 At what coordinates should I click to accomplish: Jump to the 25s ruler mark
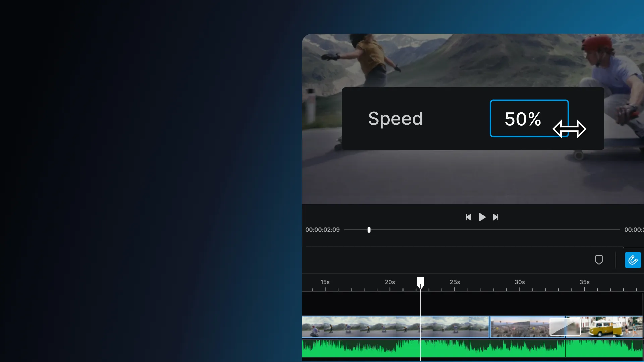pyautogui.click(x=455, y=288)
